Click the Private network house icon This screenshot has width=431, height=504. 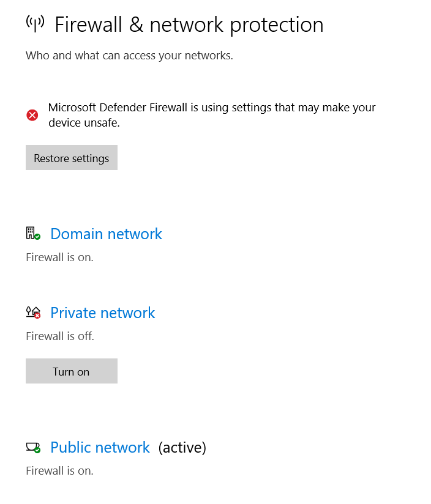pyautogui.click(x=32, y=311)
